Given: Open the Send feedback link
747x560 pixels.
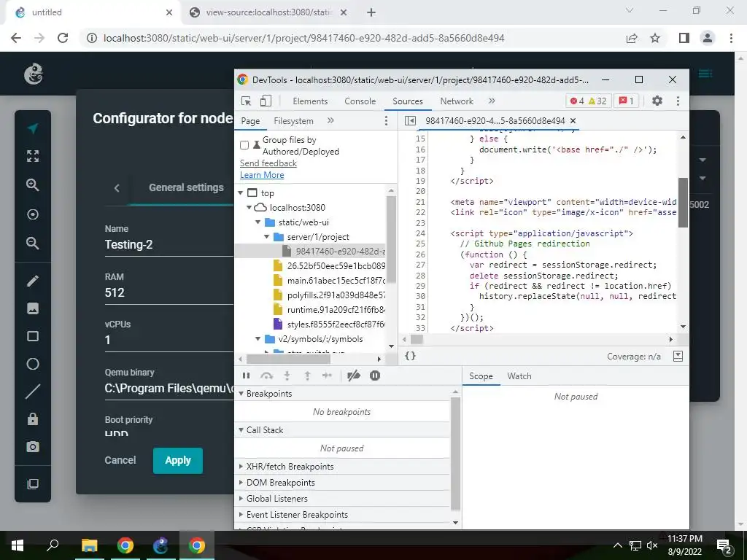Looking at the screenshot, I should pos(268,163).
